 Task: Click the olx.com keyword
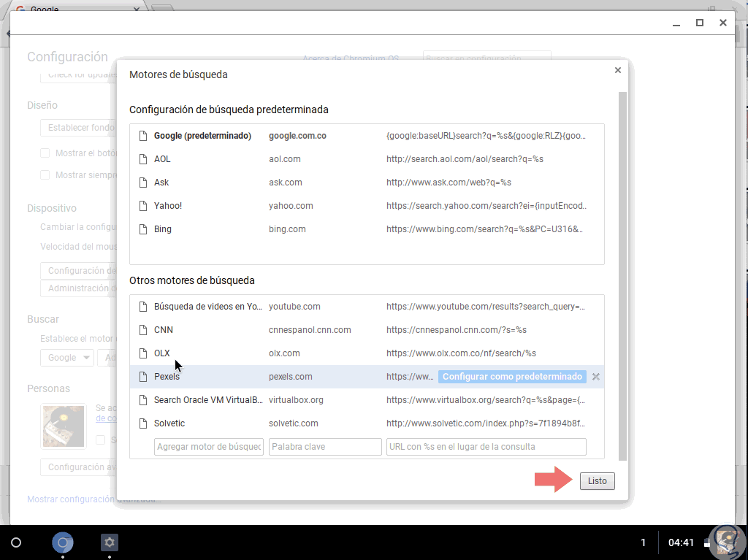point(284,353)
